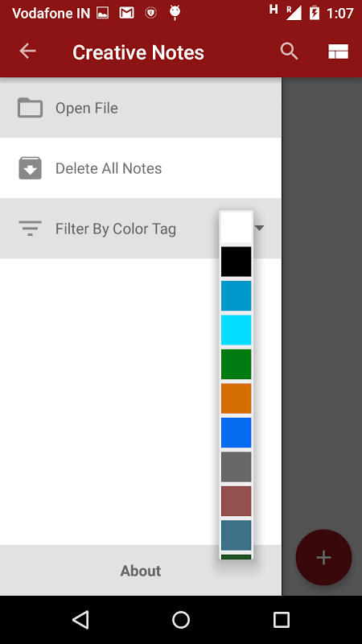
Task: Add a new note with plus button
Action: pyautogui.click(x=323, y=557)
